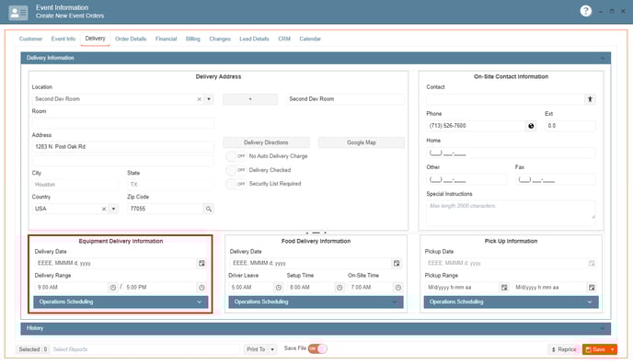This screenshot has width=633, height=364.
Task: Click the Other phone field
Action: coord(466,179)
